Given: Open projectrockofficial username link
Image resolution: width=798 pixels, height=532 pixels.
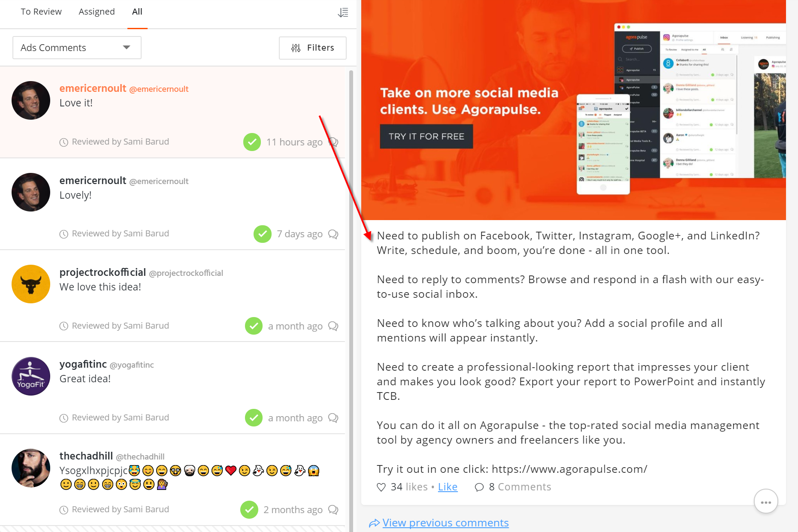Looking at the screenshot, I should [103, 272].
